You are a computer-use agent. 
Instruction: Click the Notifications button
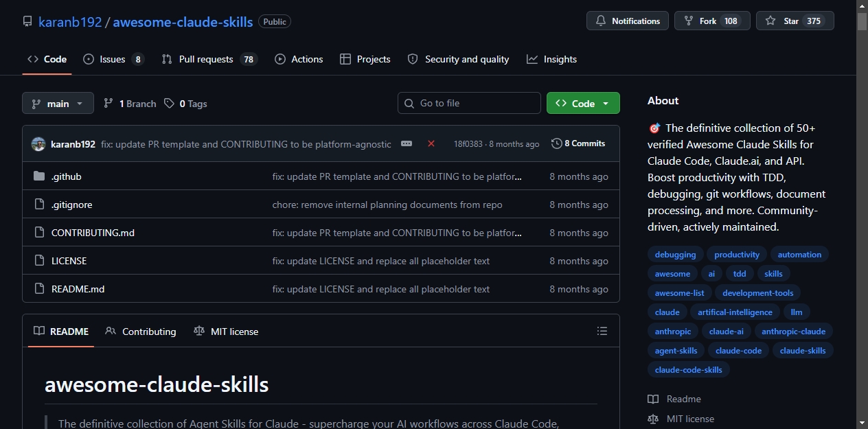click(x=628, y=21)
